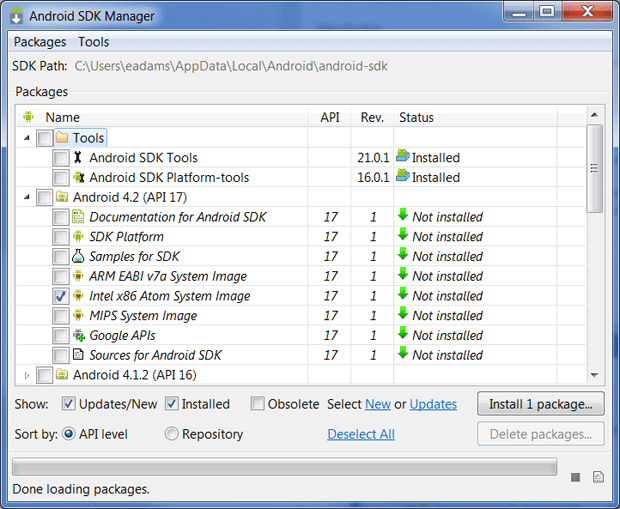Click the scrollbar up arrow in package list
620x509 pixels.
[x=594, y=115]
